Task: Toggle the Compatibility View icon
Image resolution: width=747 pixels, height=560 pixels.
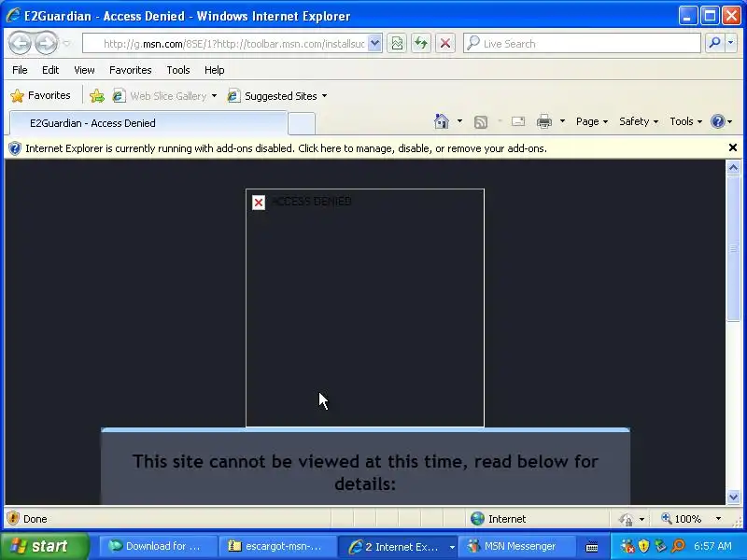Action: 397,44
